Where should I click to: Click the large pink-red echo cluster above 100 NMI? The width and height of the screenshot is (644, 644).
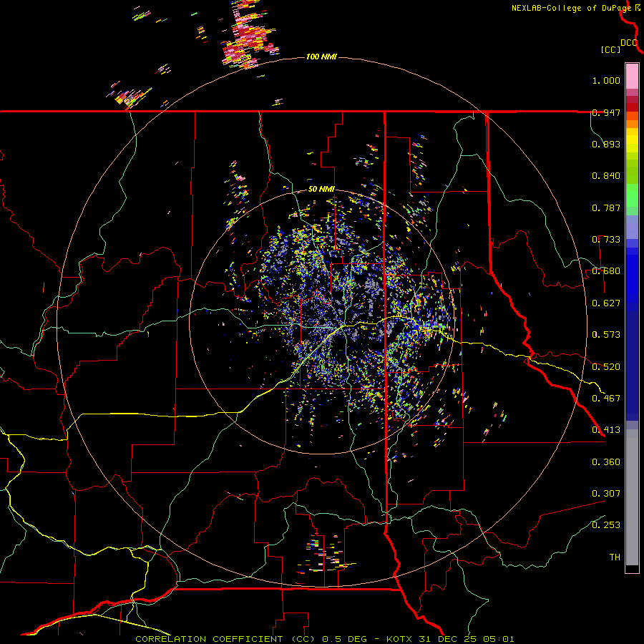249,35
